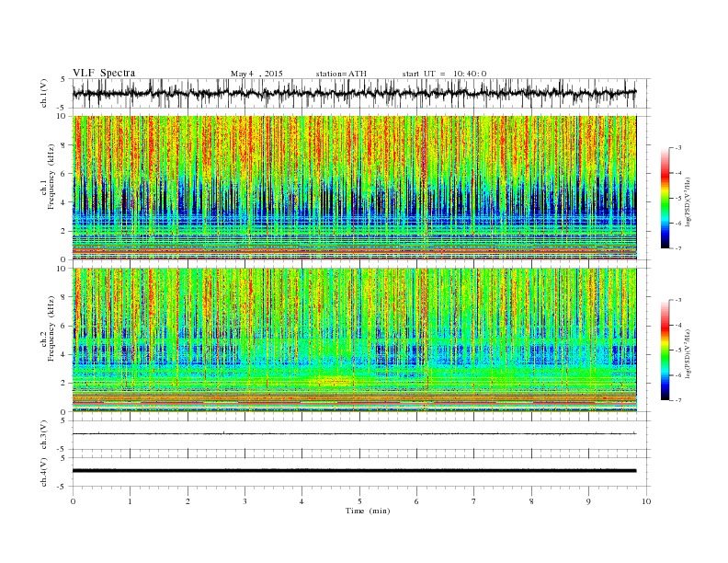Click the ch.4(V) axis label
728x563 pixels.
coord(44,472)
